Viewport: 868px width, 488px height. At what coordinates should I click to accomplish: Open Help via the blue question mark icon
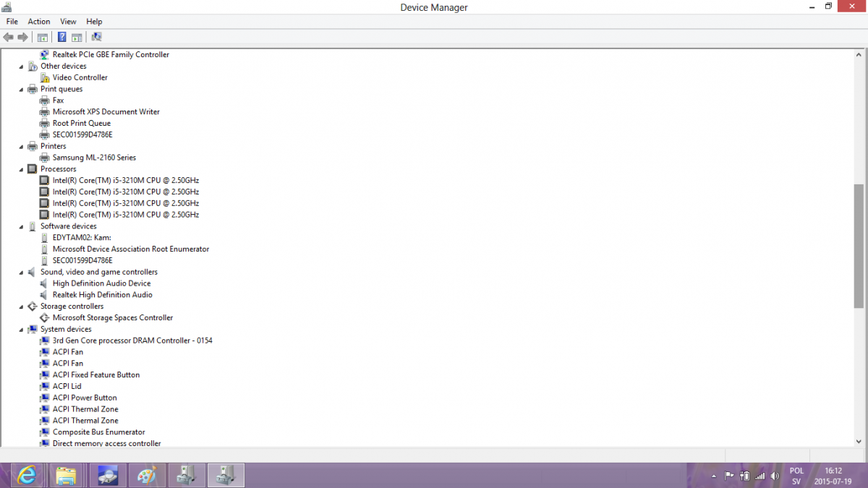click(x=62, y=37)
